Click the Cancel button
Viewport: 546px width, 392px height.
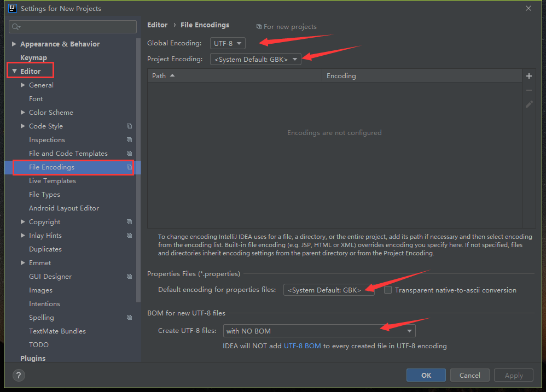click(470, 375)
